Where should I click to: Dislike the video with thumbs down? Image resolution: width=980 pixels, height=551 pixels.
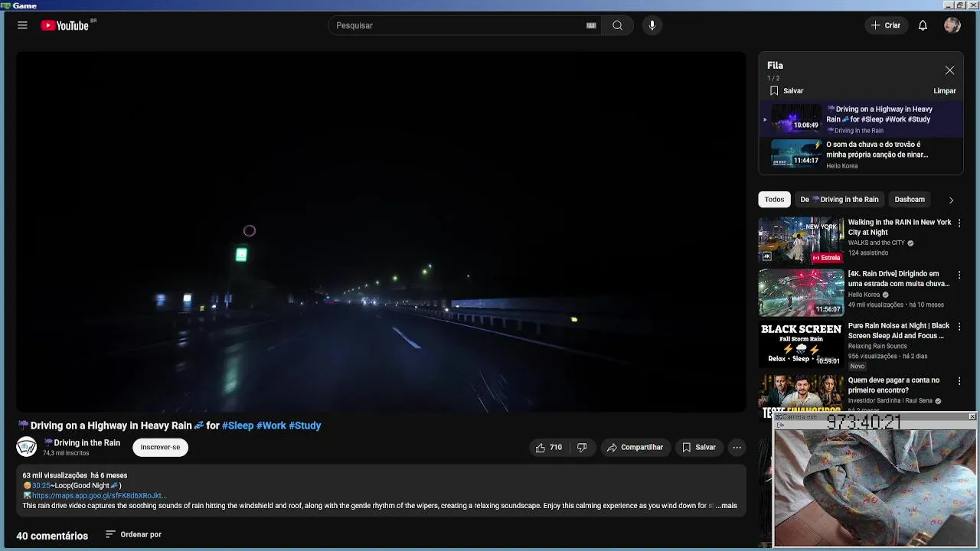tap(582, 447)
